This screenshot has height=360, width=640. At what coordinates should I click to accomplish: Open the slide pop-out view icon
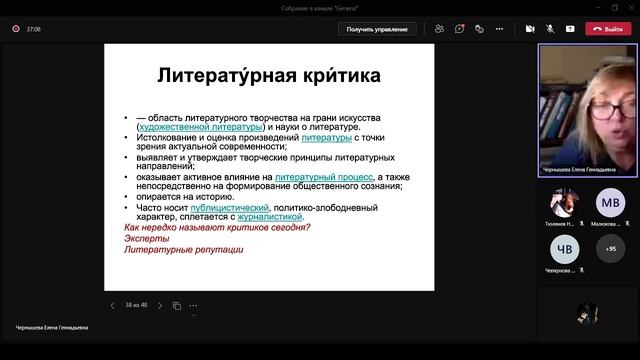[177, 306]
